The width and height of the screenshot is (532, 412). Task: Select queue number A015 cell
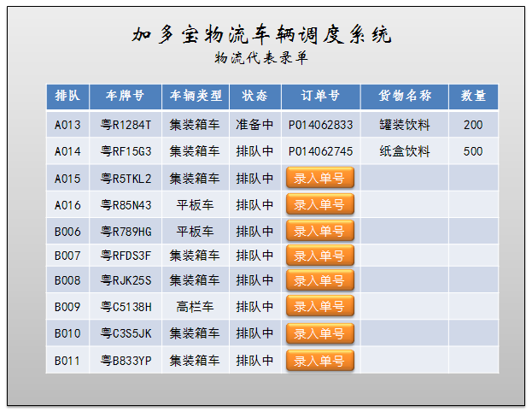[x=67, y=179]
